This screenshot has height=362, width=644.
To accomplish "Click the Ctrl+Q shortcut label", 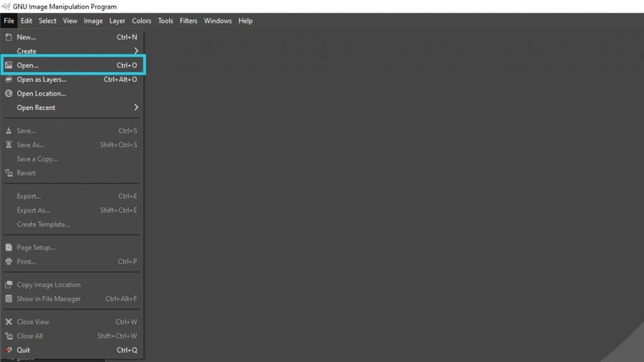I will click(x=127, y=350).
